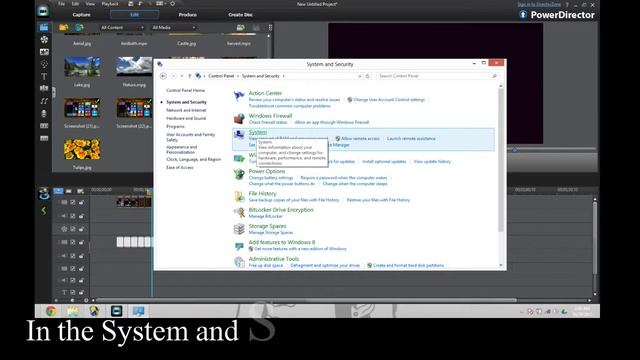Open the library menu grip icon
Screen dimensions: 640x360
270,27
